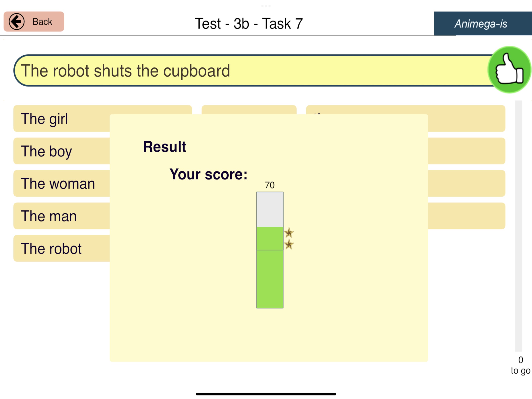Click the sentence bar reading "The robot shuts the cupboard"
Image resolution: width=532 pixels, height=399 pixels.
click(250, 71)
